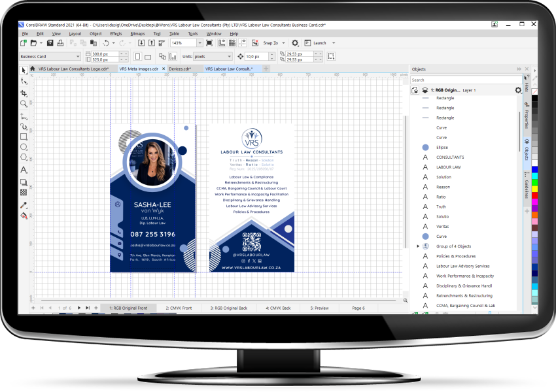The image size is (556, 392).
Task: Toggle show rulers
Action: pyautogui.click(x=222, y=43)
